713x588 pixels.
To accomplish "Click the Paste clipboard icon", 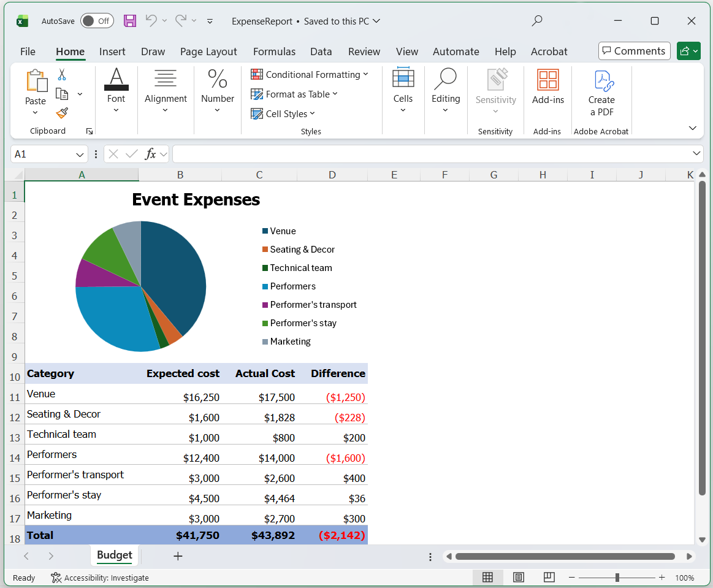I will coord(36,81).
